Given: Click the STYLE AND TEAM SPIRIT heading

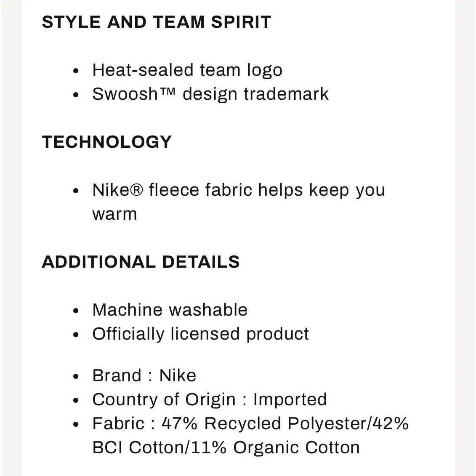Looking at the screenshot, I should 156,22.
